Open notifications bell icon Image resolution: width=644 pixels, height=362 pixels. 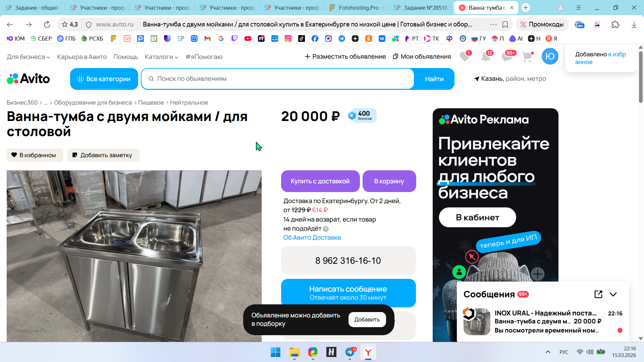tap(486, 57)
